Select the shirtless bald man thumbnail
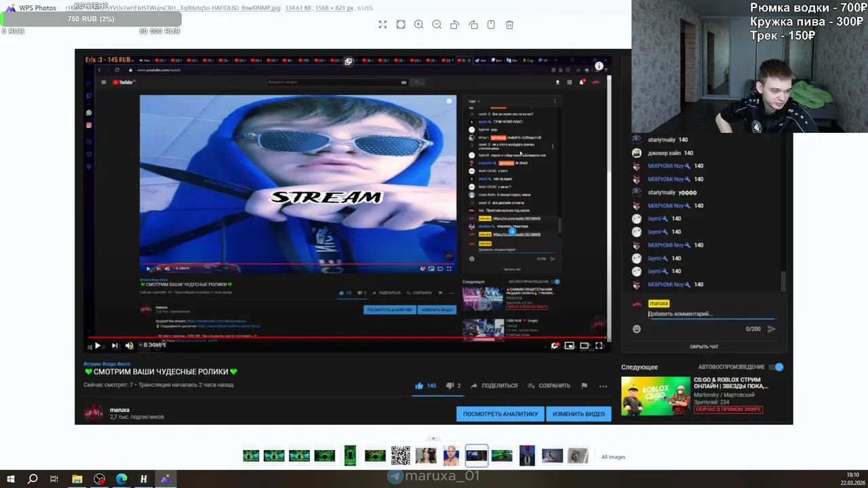The image size is (868, 488). tap(451, 455)
